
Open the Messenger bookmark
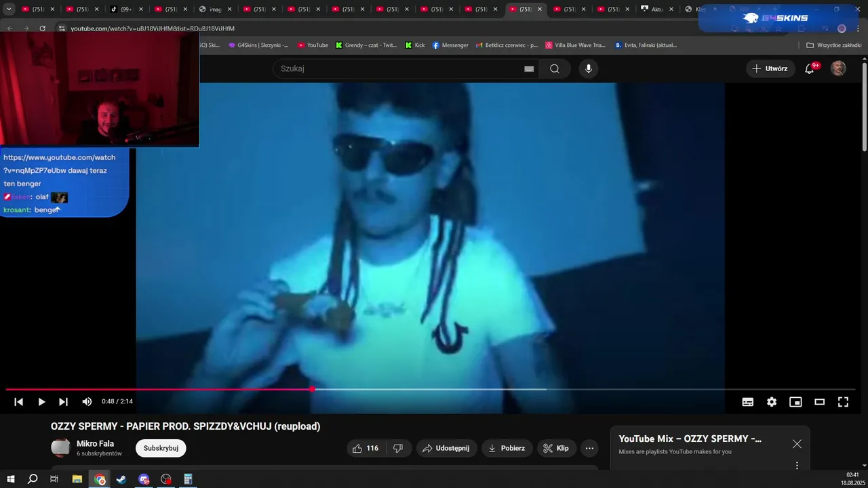pos(450,45)
